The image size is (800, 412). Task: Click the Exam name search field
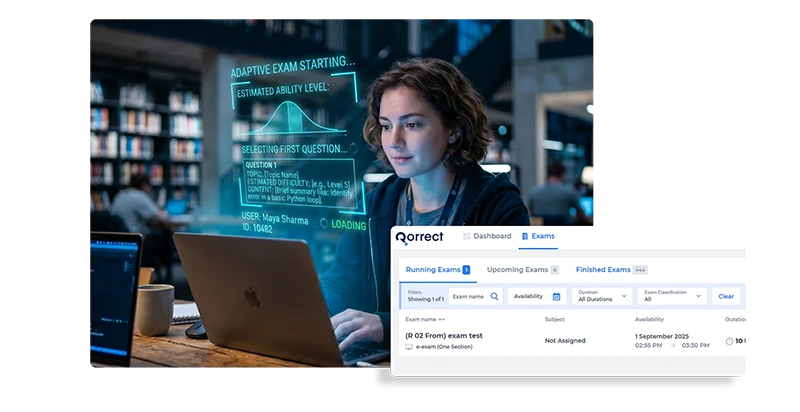(476, 296)
